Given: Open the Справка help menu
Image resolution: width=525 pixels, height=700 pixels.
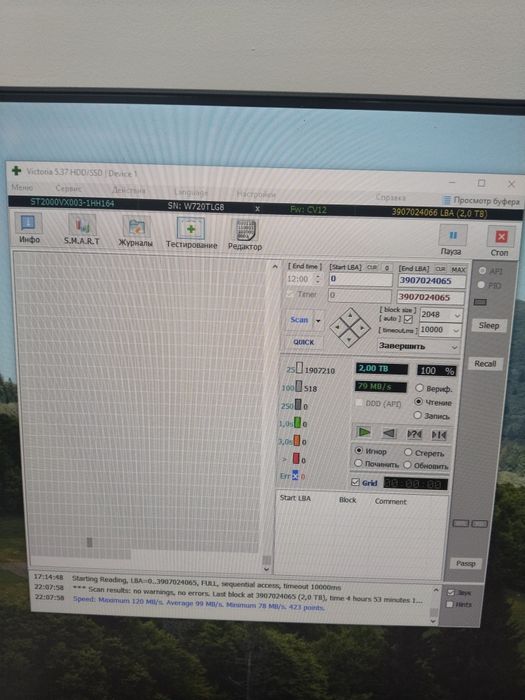Looking at the screenshot, I should tap(391, 197).
